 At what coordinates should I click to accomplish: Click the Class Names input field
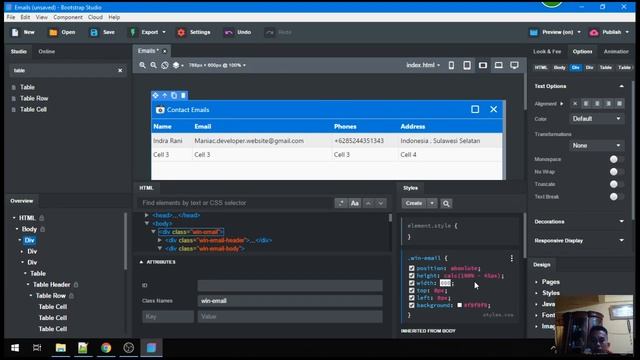[290, 301]
